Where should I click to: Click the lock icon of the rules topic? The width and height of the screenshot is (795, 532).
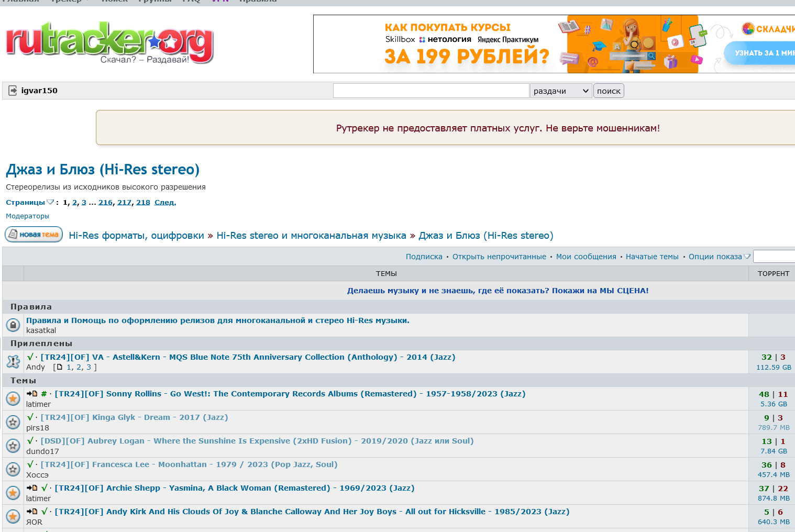click(13, 325)
